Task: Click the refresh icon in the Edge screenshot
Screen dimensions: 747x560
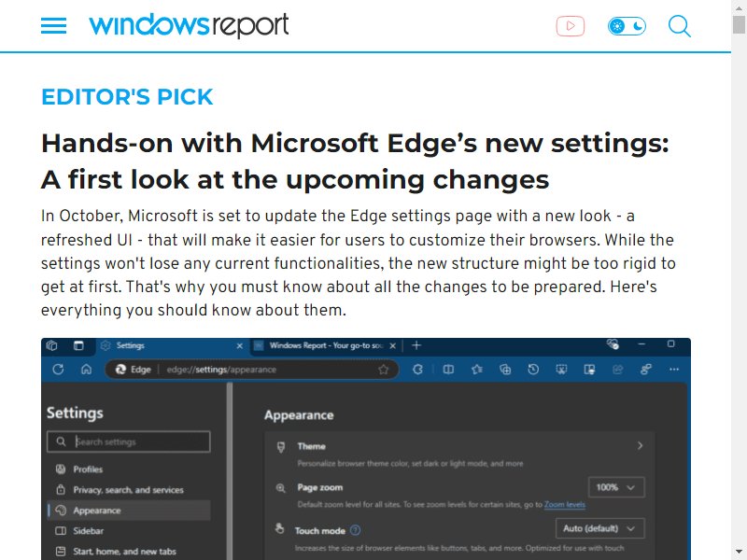Action: [x=58, y=369]
